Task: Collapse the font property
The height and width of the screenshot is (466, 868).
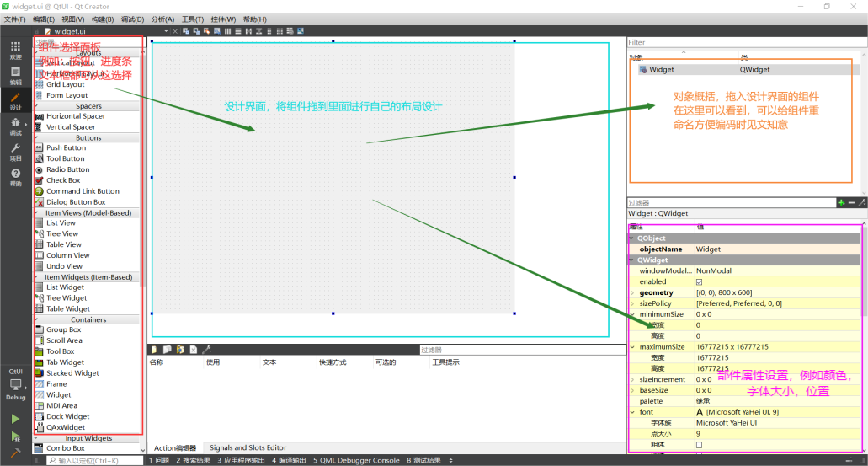Action: pos(633,412)
